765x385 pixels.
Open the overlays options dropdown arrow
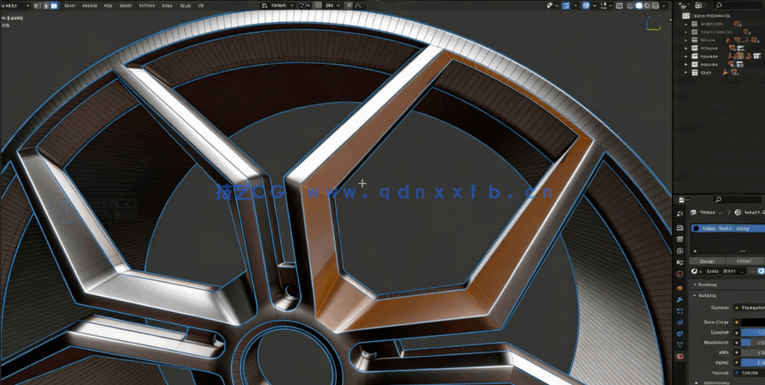(x=595, y=5)
